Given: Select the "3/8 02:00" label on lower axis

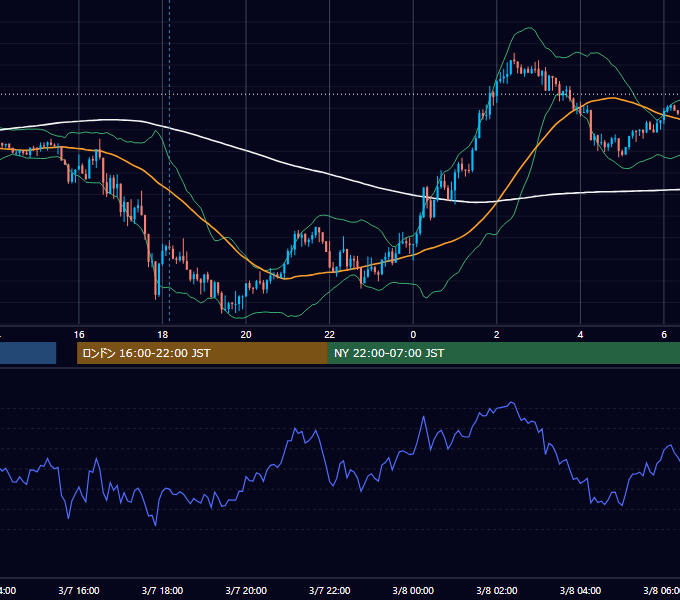Looking at the screenshot, I should point(497,591).
